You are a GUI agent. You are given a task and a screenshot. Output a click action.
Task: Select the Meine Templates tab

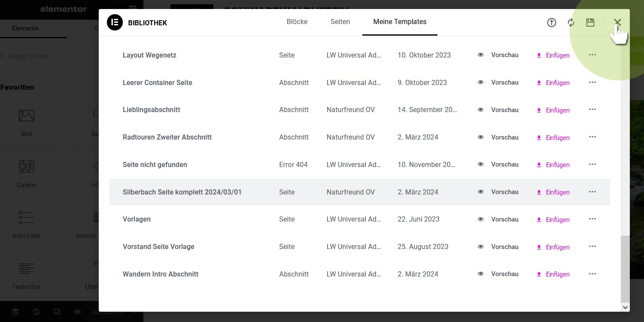coord(400,21)
